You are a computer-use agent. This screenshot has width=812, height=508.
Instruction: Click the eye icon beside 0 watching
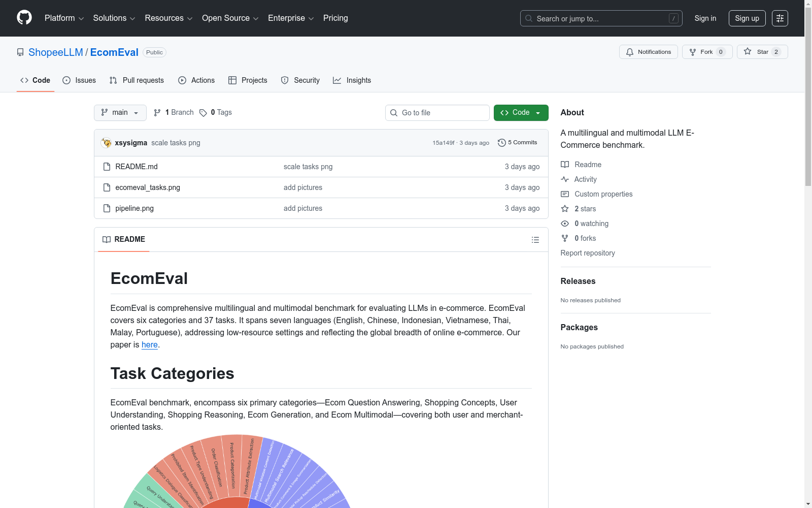565,224
